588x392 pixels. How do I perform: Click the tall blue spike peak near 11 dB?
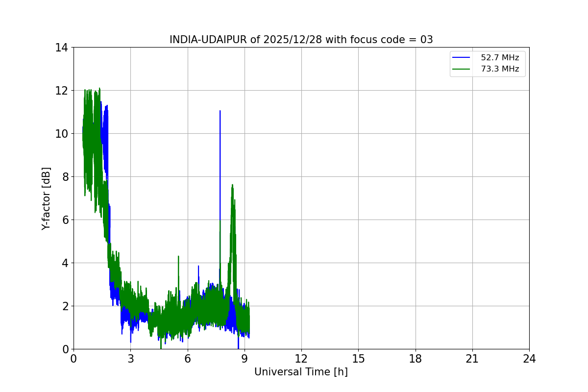[220, 112]
